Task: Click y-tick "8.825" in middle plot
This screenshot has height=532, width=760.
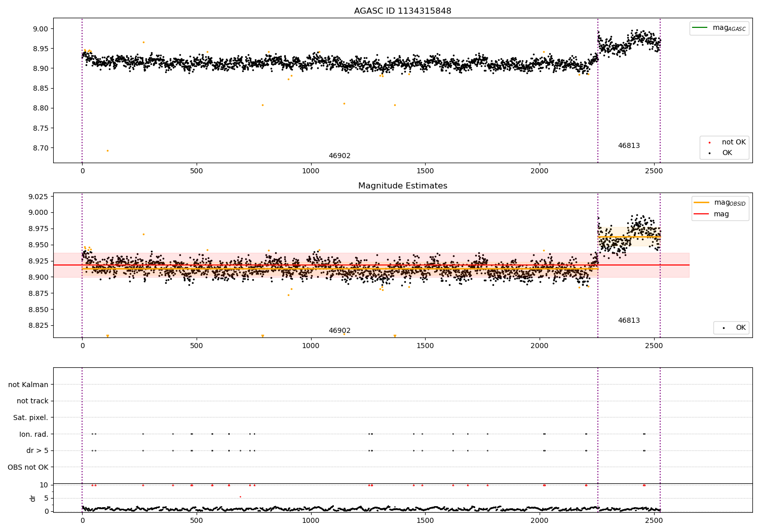Action: (x=37, y=326)
